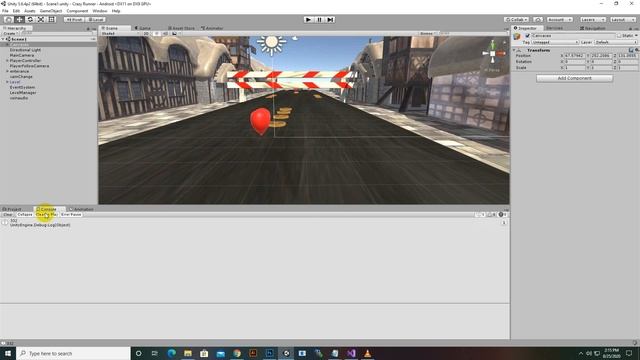The width and height of the screenshot is (640, 360).
Task: Select EventSystem in Hierarchy
Action: pyautogui.click(x=22, y=87)
